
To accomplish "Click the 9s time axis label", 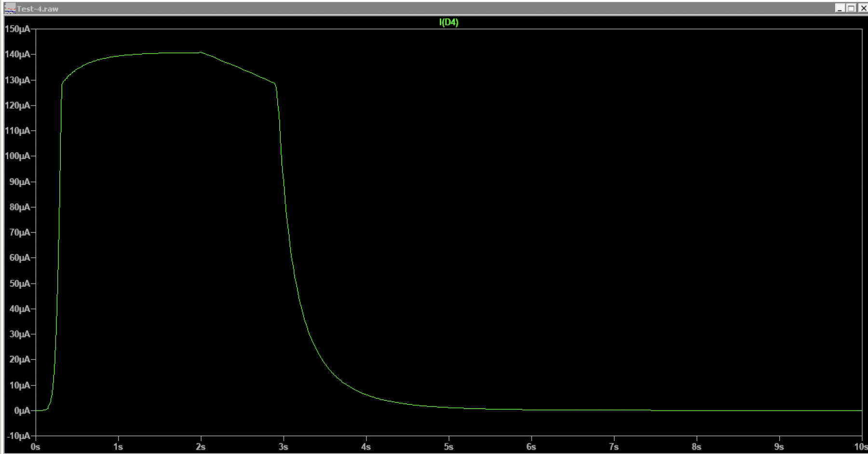I will tap(779, 447).
